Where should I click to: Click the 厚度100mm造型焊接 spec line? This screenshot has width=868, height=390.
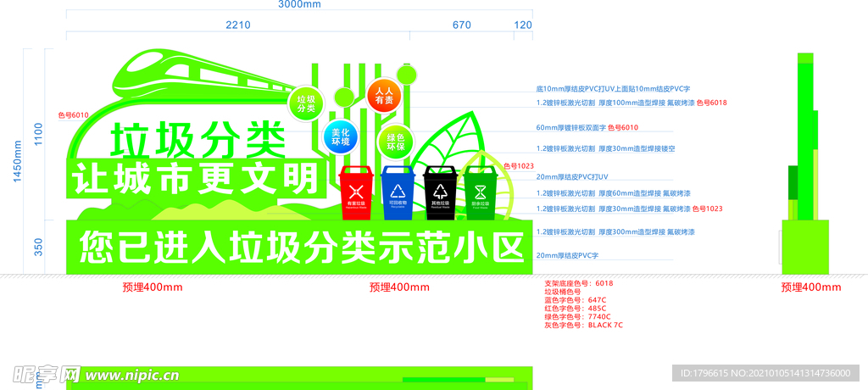[x=631, y=103]
